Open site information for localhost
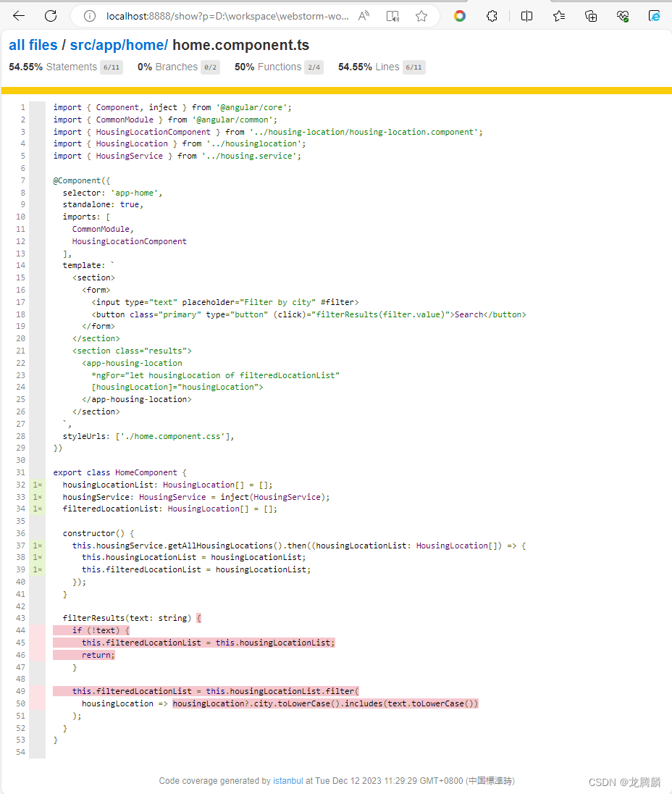Image resolution: width=672 pixels, height=794 pixels. point(88,15)
